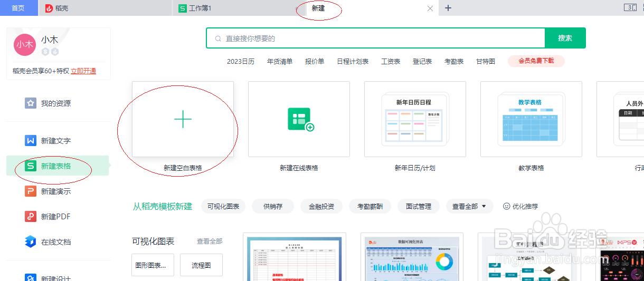Click the 流程图 category button

pos(201,265)
